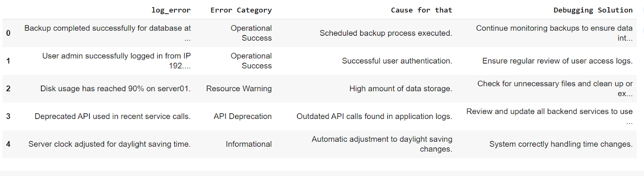Select row index 4

point(8,144)
